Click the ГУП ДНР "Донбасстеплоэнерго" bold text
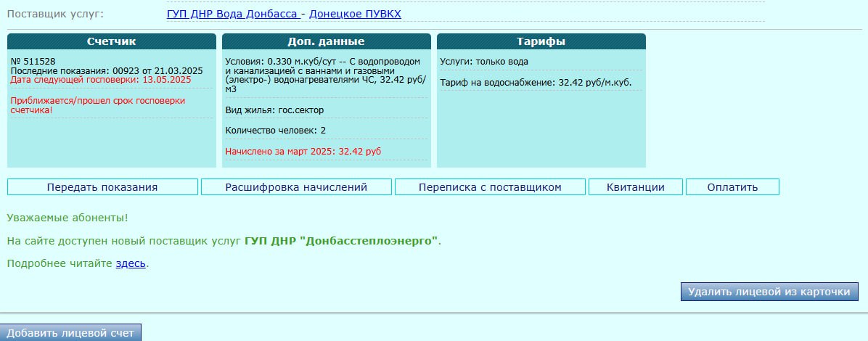Image resolution: width=868 pixels, height=341 pixels. click(341, 241)
